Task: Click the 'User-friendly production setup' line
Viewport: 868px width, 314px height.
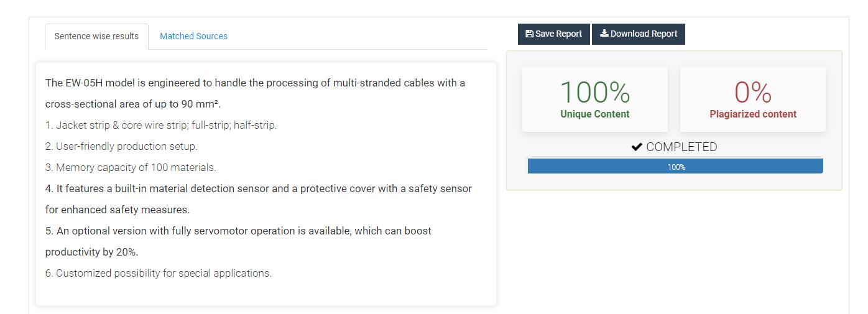Action: tap(121, 146)
